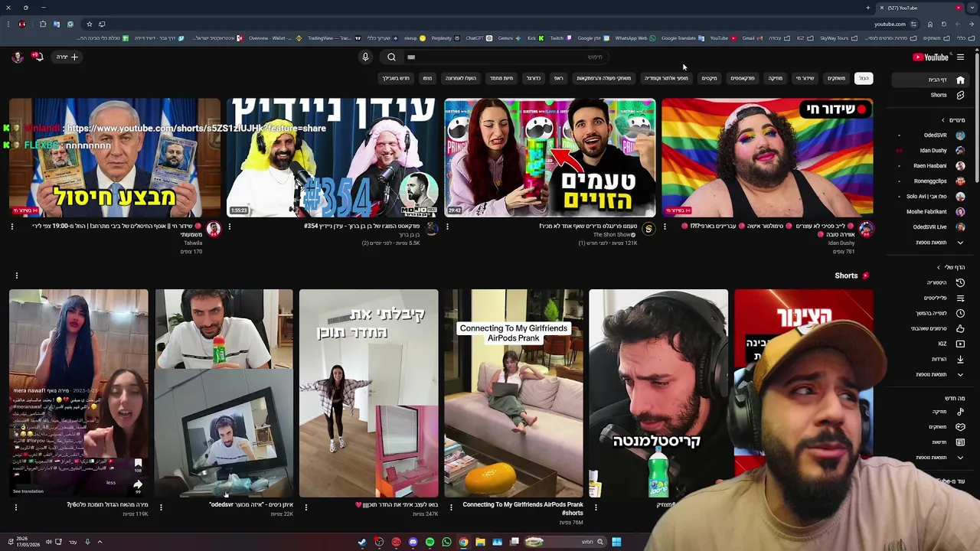Select the Rap (ראפ) filter chip

coord(559,78)
